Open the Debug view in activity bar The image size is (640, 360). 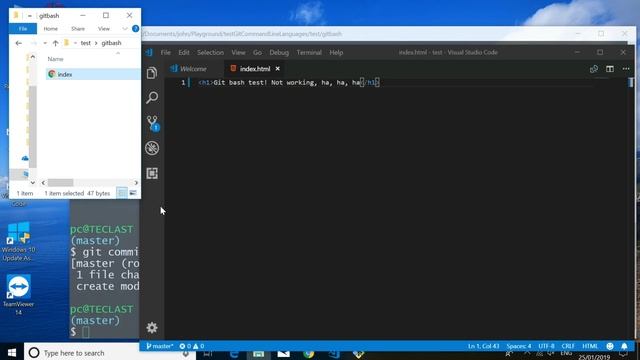tap(152, 148)
